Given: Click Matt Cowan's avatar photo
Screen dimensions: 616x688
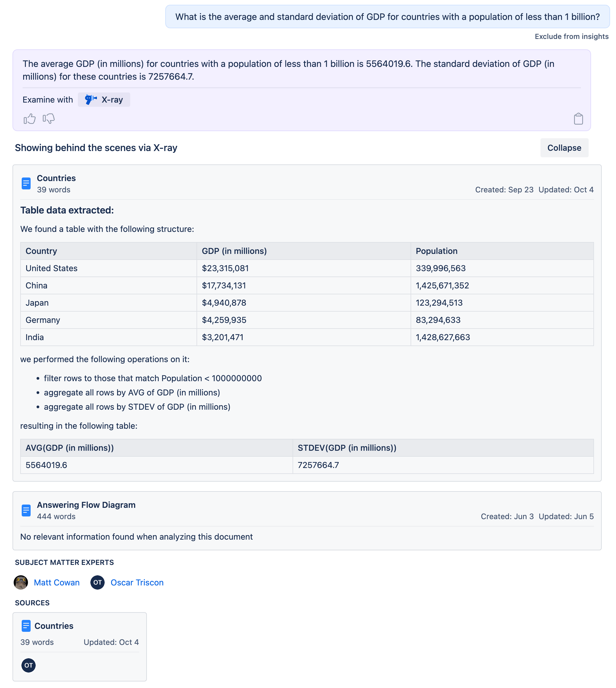Looking at the screenshot, I should 21,582.
